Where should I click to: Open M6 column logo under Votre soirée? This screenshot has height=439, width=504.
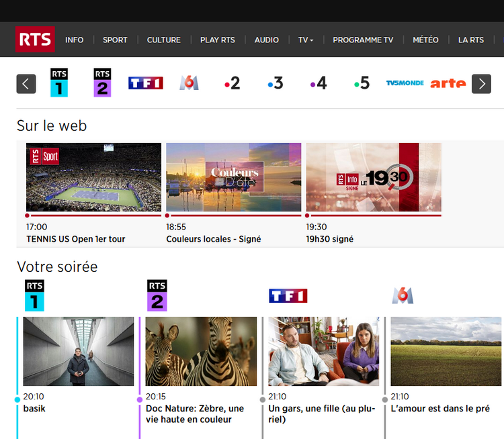[403, 295]
